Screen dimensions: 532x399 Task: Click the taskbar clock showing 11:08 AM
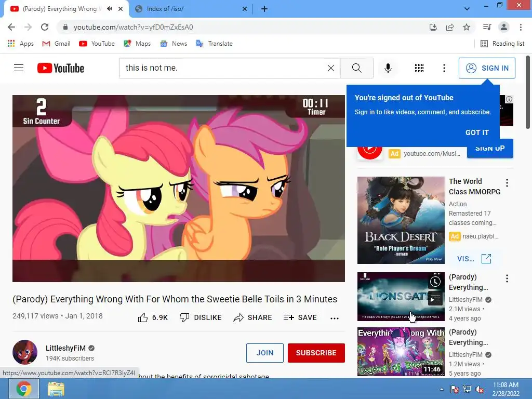[506, 389]
